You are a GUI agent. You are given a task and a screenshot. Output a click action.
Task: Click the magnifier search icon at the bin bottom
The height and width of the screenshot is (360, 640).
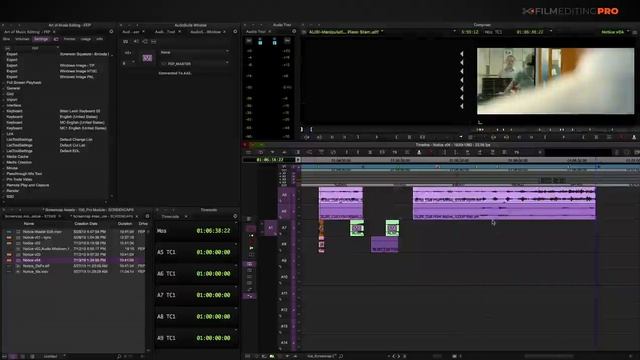119,356
